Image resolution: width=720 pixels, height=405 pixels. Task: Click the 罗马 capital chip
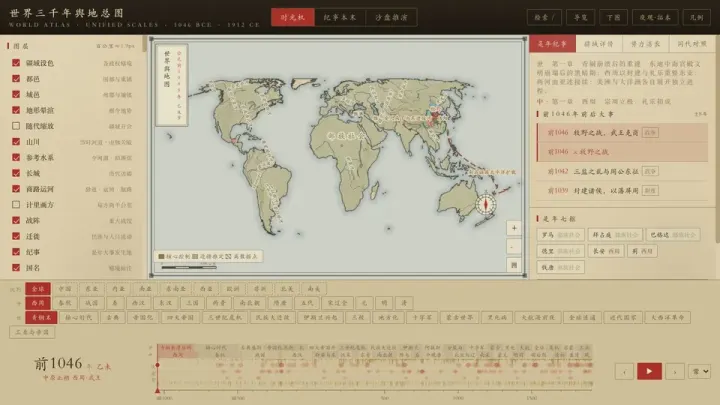(x=561, y=235)
